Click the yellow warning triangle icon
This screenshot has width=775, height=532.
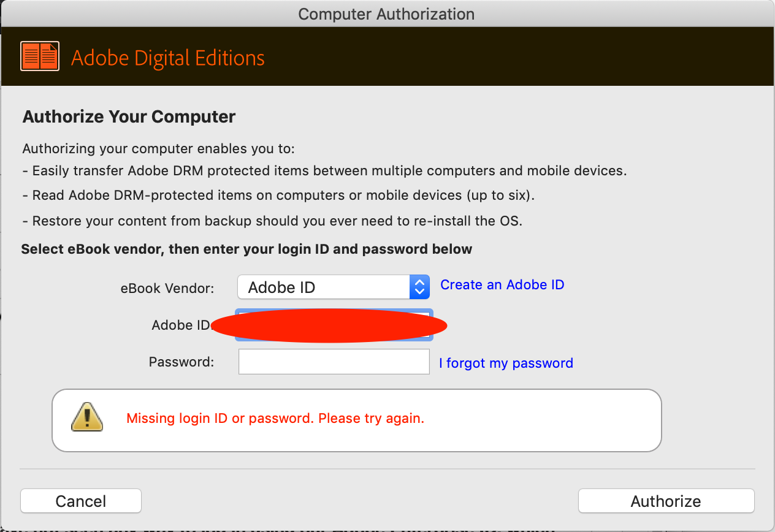(x=86, y=417)
